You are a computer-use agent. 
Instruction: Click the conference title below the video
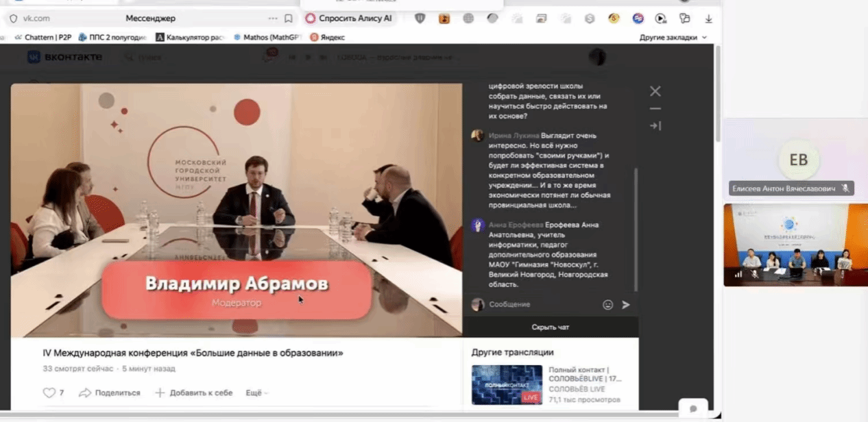click(193, 353)
